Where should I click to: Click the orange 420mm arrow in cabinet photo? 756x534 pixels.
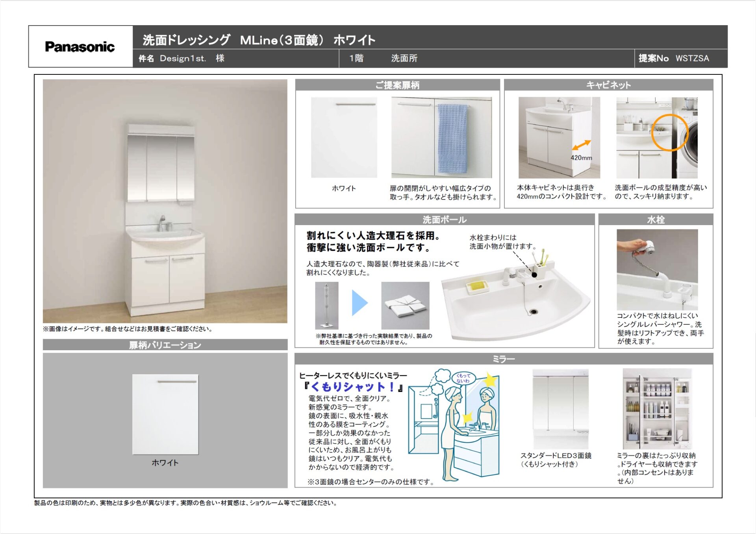point(582,145)
